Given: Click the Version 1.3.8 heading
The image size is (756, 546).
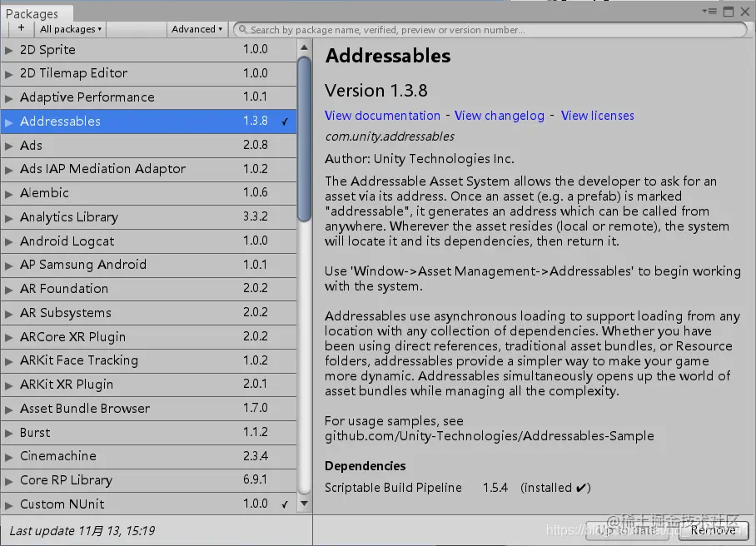Looking at the screenshot, I should (376, 91).
